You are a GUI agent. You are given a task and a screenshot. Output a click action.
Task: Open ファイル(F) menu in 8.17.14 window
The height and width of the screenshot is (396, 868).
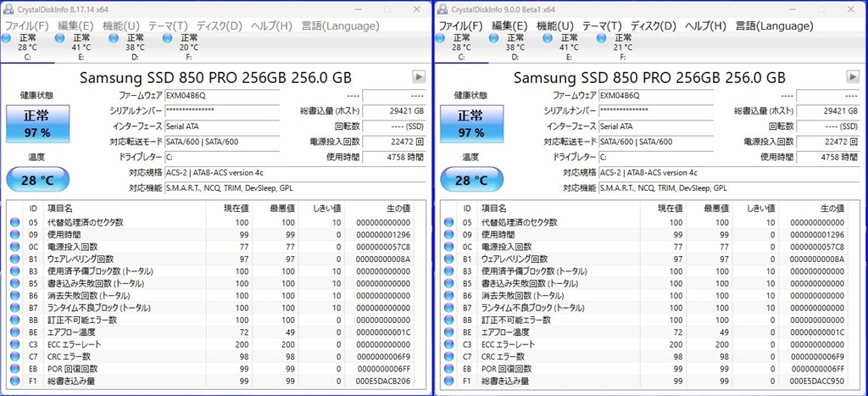[26, 26]
